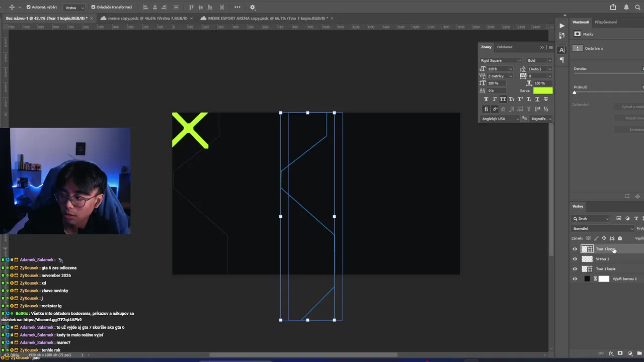Filter layers by pixel type icon
The width and height of the screenshot is (644, 362).
pyautogui.click(x=619, y=219)
